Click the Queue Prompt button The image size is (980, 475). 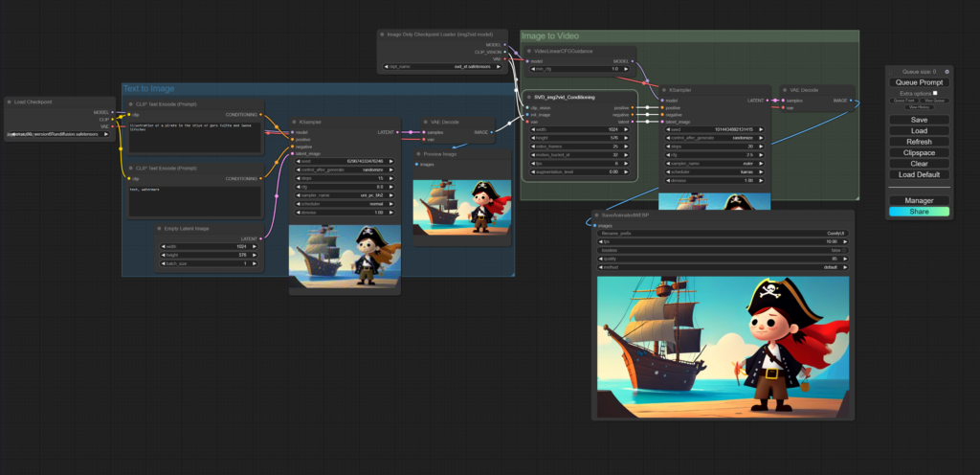(919, 82)
